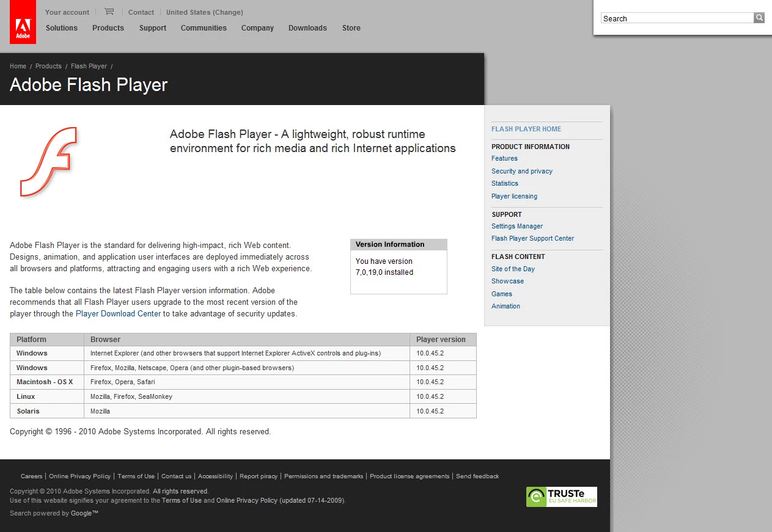Click the Adobe Flash Player page title

(x=89, y=85)
